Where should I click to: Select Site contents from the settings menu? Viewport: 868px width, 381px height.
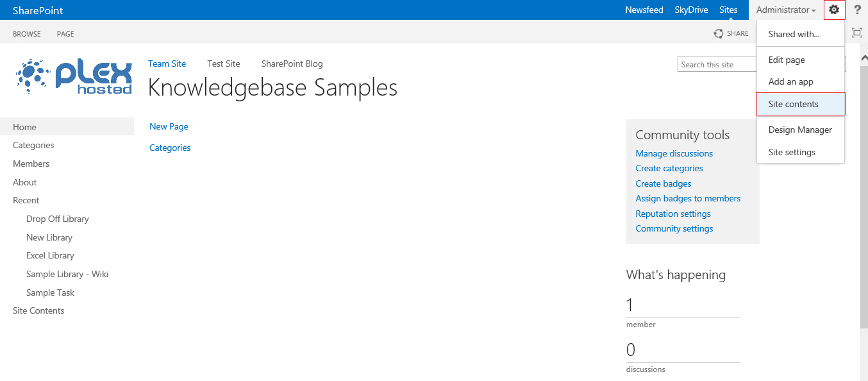[x=793, y=104]
